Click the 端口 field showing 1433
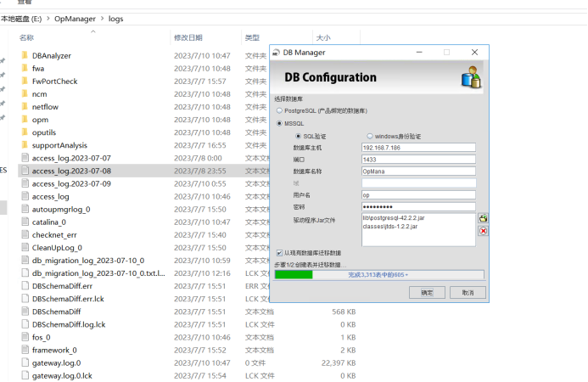588x382 pixels. [418, 160]
